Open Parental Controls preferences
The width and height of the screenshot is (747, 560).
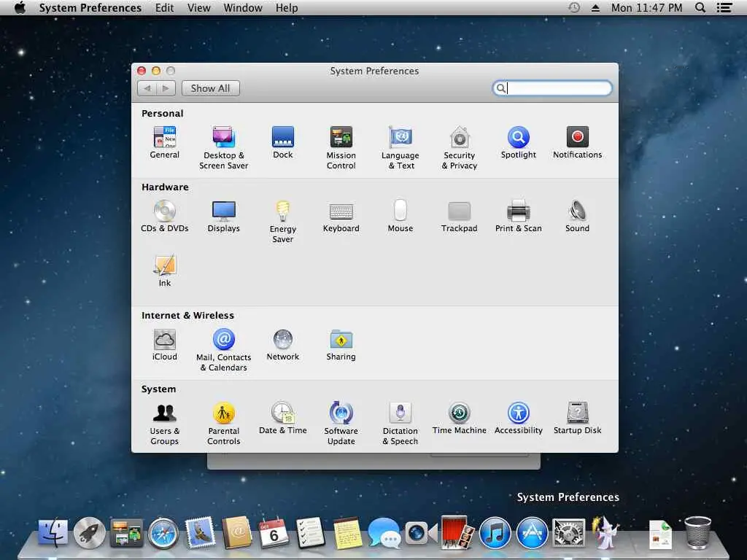pos(223,424)
